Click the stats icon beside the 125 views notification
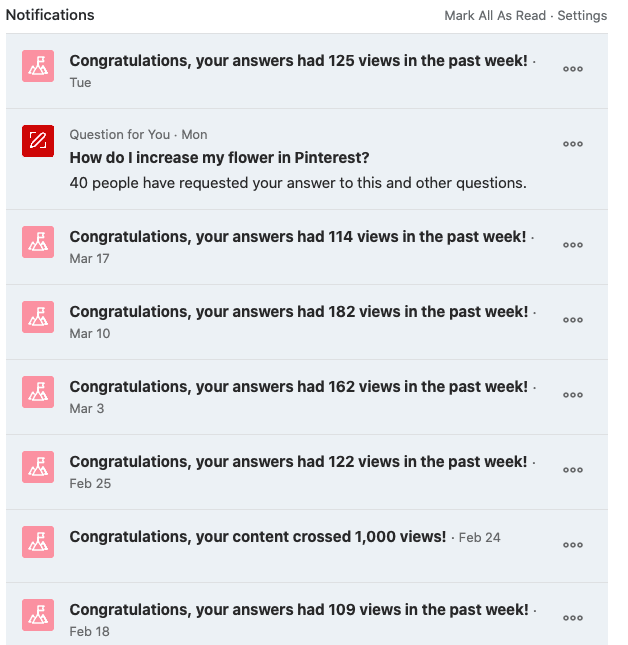Image resolution: width=628 pixels, height=645 pixels. click(x=38, y=66)
